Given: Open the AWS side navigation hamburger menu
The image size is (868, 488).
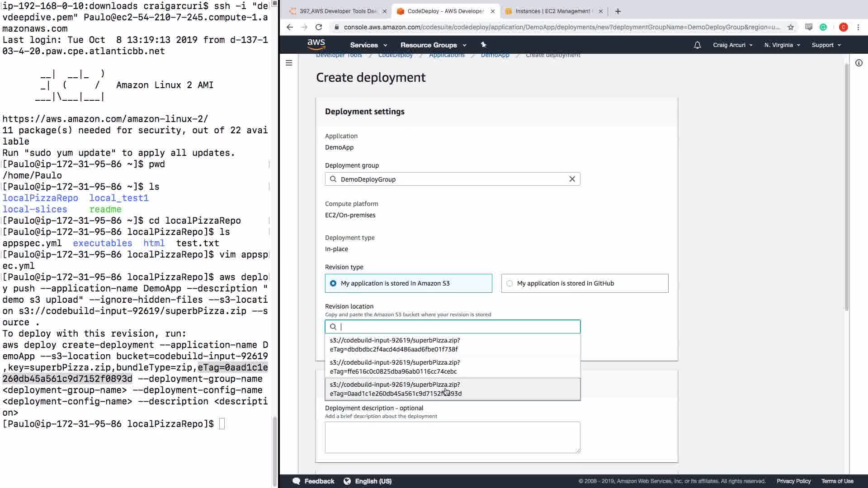Looking at the screenshot, I should pos(289,63).
